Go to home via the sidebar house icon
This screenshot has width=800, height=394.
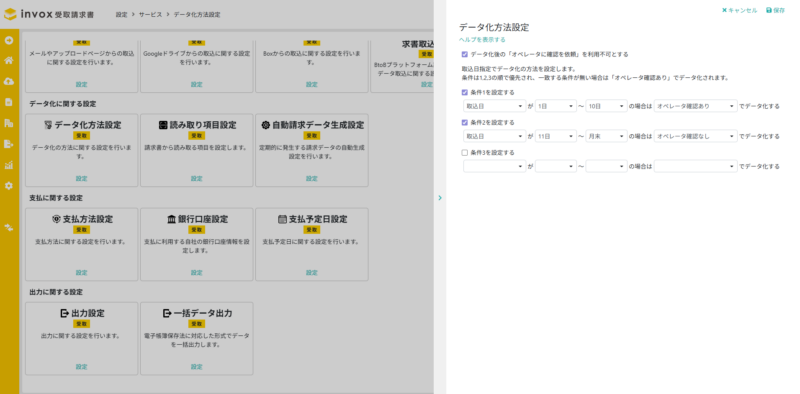(9, 60)
